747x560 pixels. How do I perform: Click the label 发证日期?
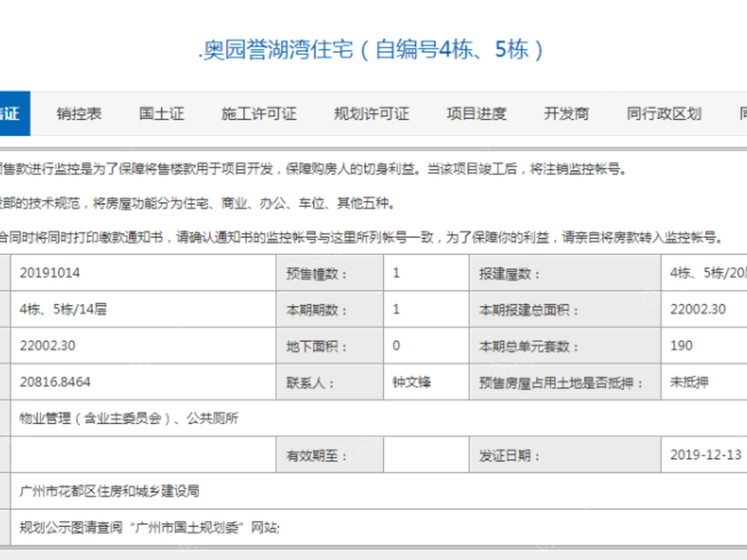coord(510,455)
